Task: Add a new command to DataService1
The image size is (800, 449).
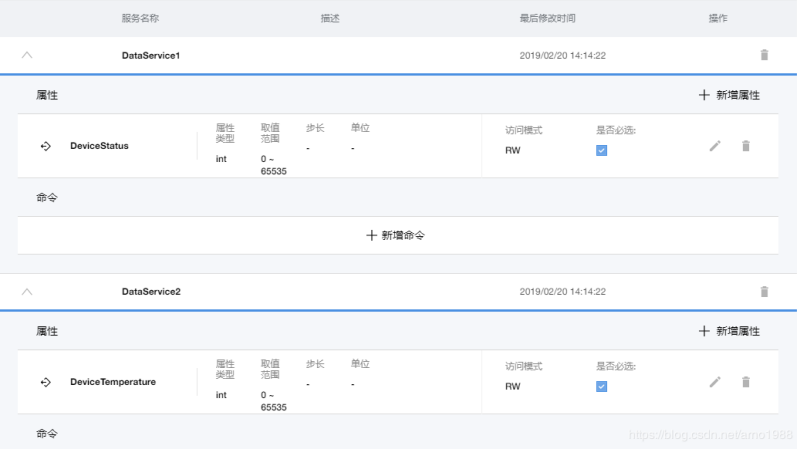Action: (x=397, y=235)
